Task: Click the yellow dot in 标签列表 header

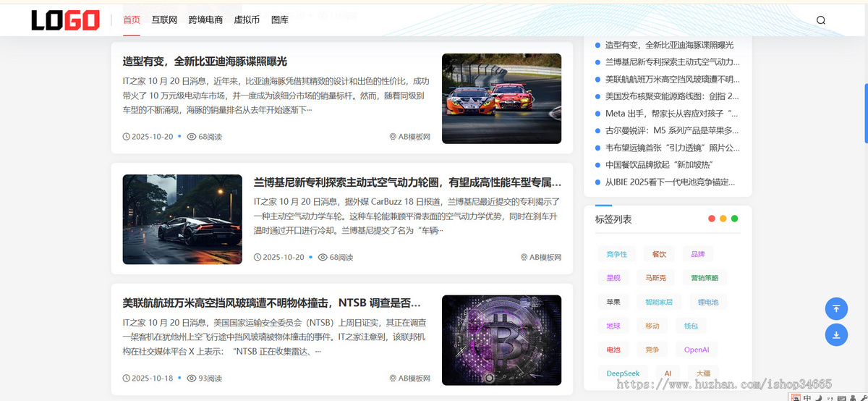Action: (723, 219)
